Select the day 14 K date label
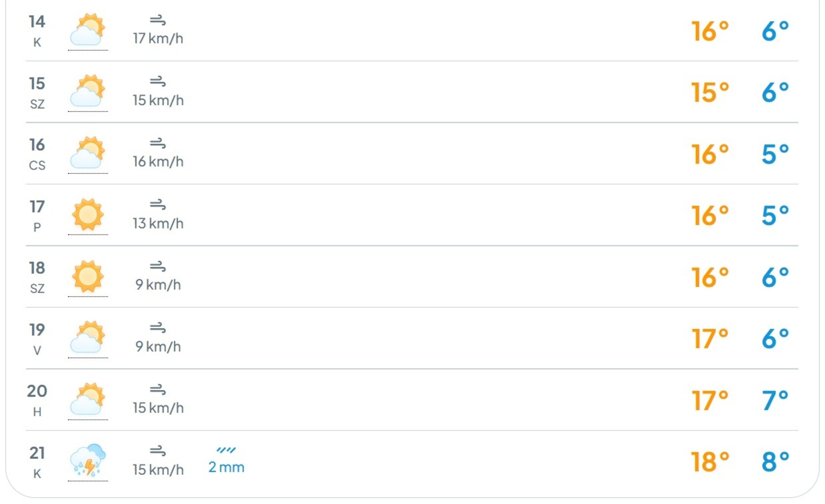 37,31
